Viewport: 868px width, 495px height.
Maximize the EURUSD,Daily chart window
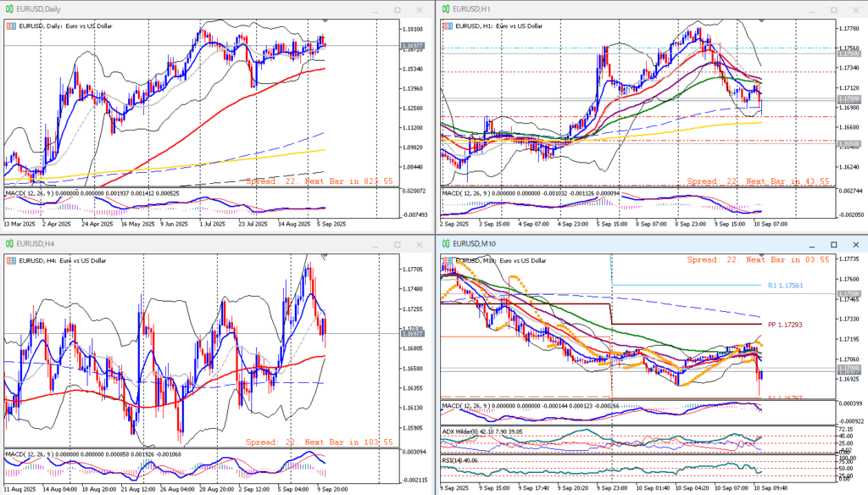398,9
